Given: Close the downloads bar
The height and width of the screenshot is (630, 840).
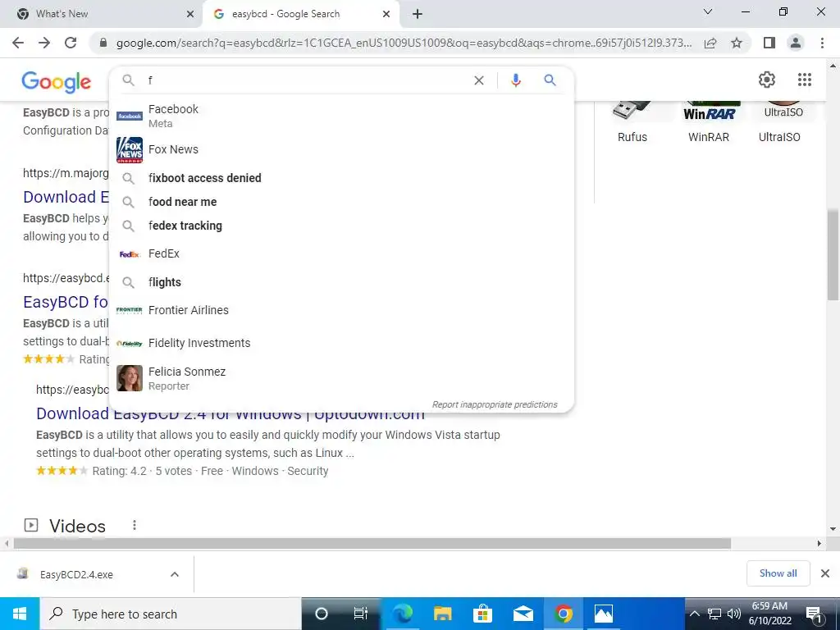Looking at the screenshot, I should [825, 573].
